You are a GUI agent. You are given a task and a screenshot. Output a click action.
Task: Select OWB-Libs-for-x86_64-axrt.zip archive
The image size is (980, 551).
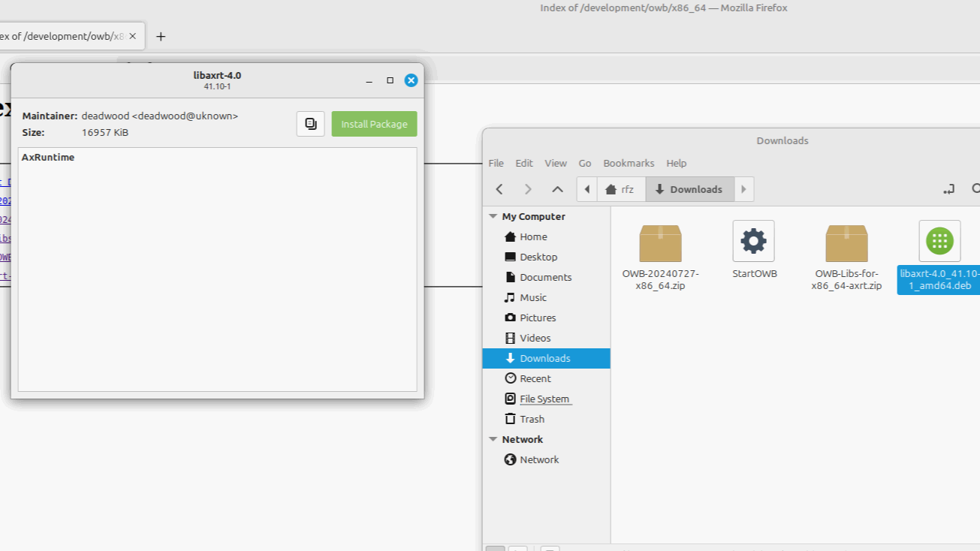846,244
